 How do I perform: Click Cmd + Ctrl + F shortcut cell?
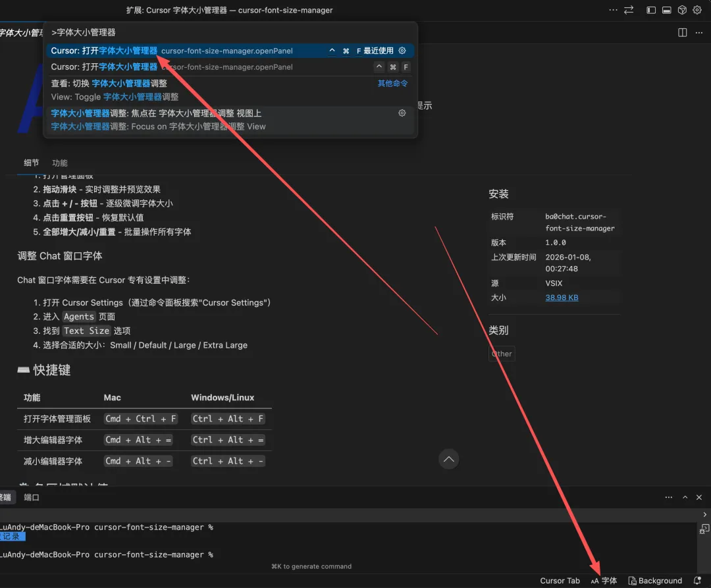140,419
